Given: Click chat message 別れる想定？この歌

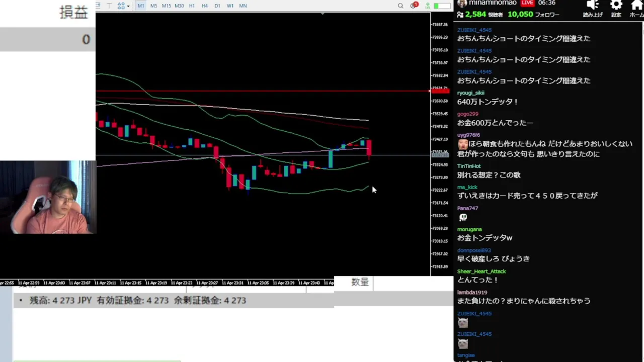Looking at the screenshot, I should tap(489, 175).
